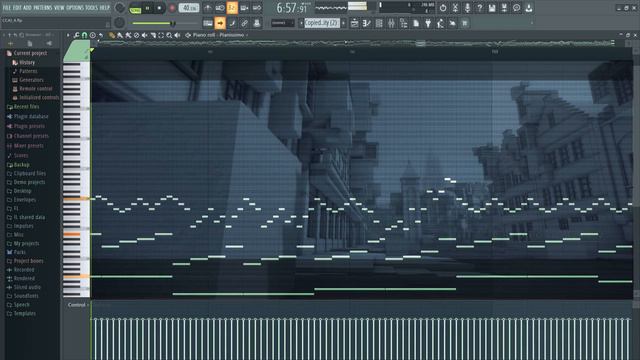The width and height of the screenshot is (640, 360).
Task: Open piano roll tools wrench icon
Action: (76, 36)
